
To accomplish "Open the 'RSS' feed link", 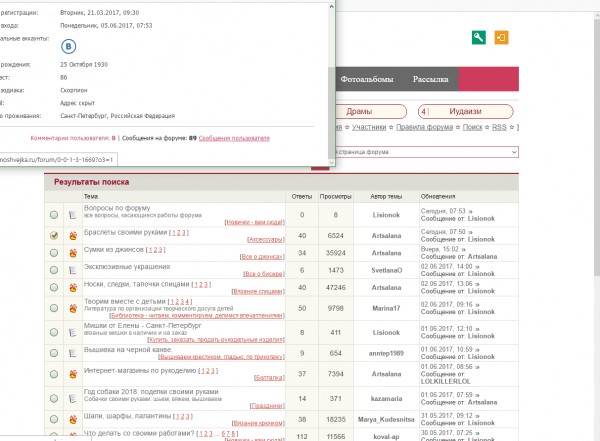I will tap(499, 127).
